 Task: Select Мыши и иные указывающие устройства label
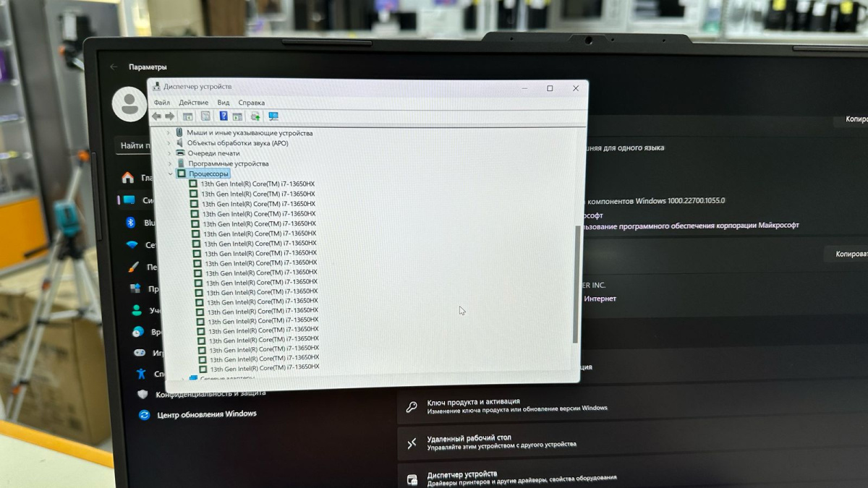pos(250,133)
